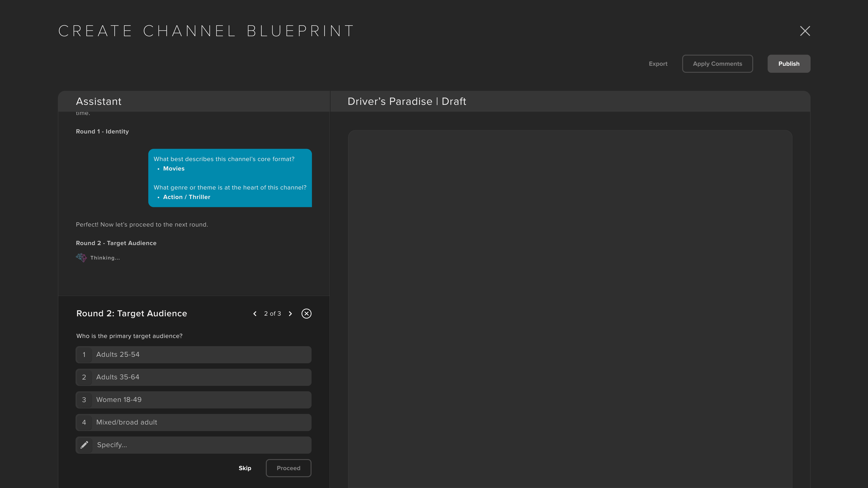Click the Export link

[x=658, y=64]
